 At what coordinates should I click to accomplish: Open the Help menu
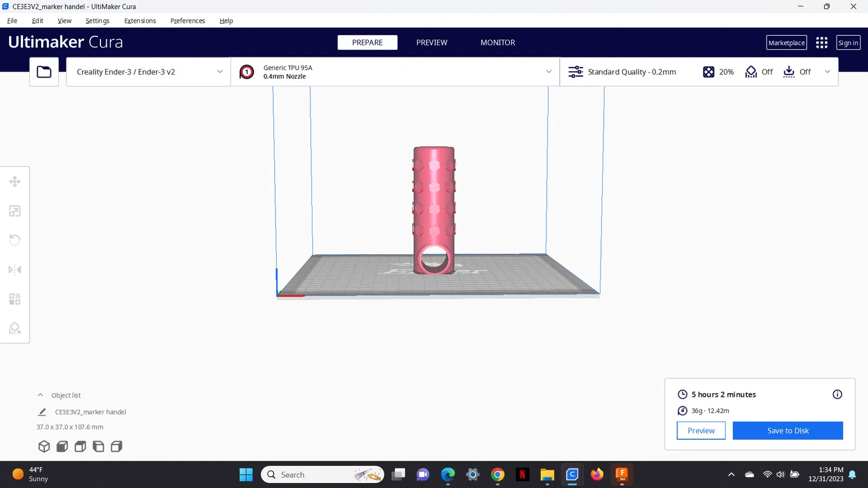226,21
